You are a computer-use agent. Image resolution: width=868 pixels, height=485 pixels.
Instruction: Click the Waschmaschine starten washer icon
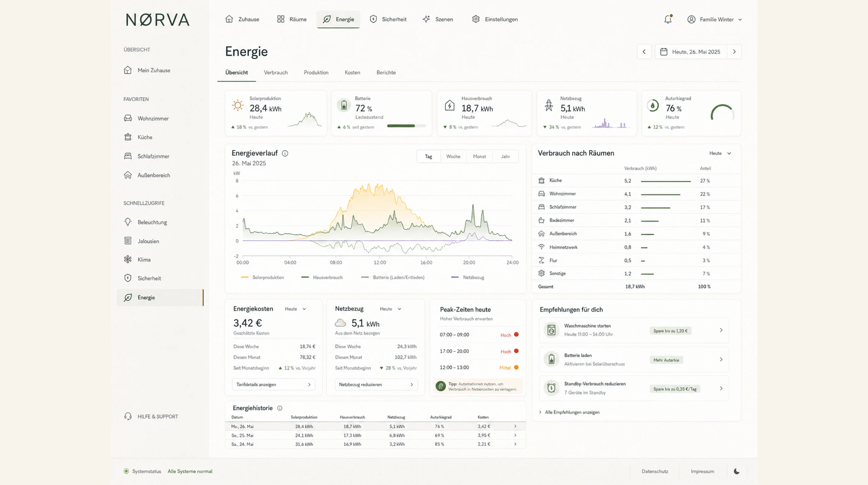pos(551,330)
